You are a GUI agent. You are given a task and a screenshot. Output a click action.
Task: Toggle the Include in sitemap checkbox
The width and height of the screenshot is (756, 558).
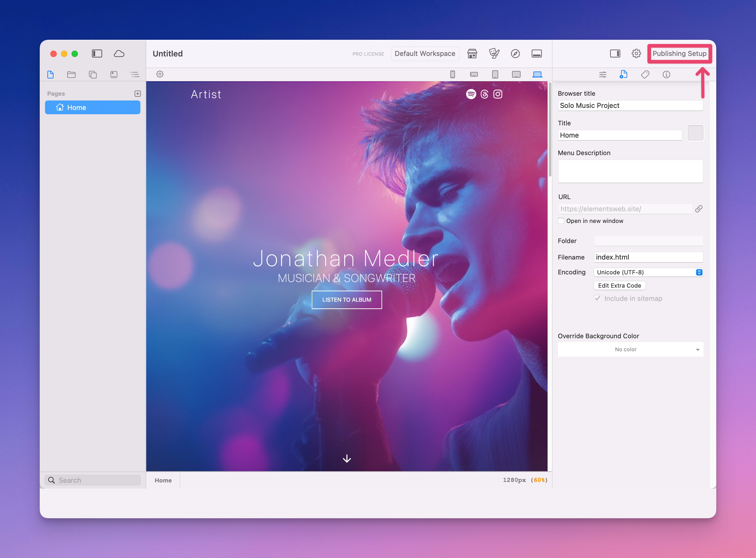point(597,298)
